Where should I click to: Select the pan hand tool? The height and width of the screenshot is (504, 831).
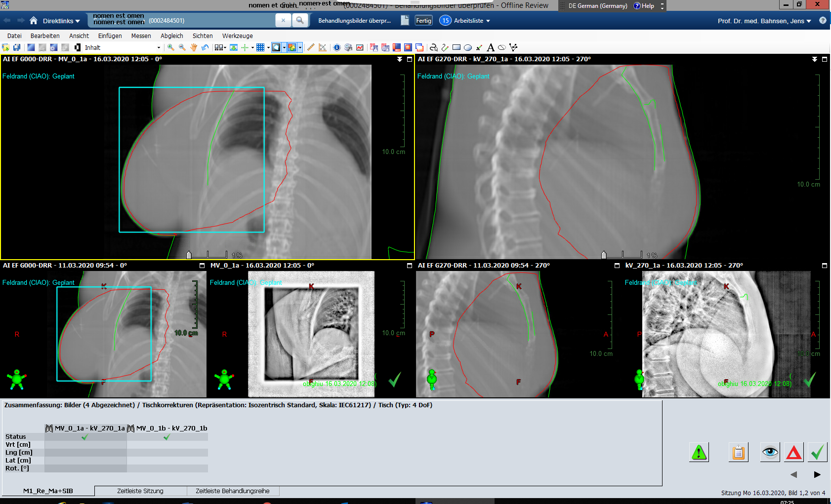(194, 47)
